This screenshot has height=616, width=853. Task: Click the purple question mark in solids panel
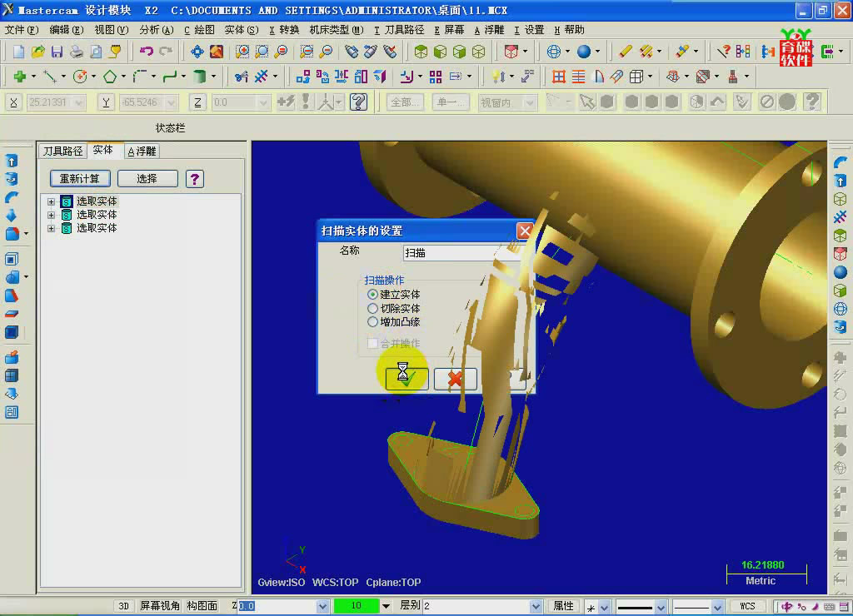point(195,179)
